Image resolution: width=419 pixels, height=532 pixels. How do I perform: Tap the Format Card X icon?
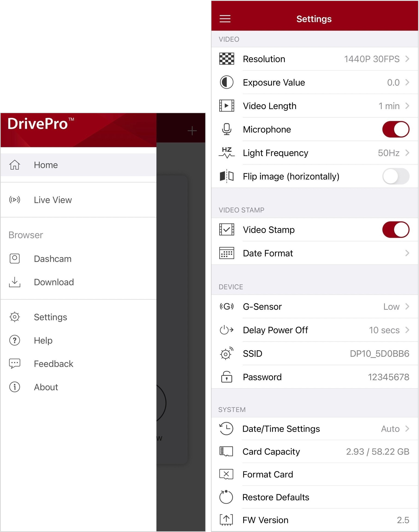(x=226, y=474)
